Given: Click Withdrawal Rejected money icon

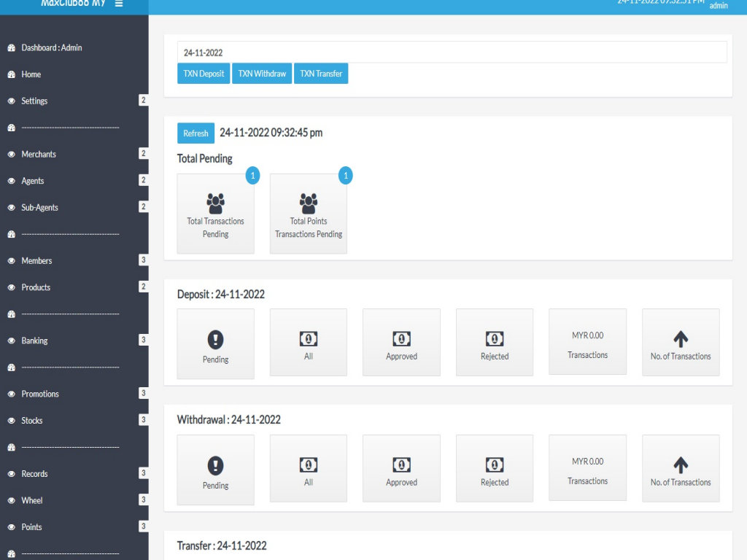Looking at the screenshot, I should [x=495, y=465].
